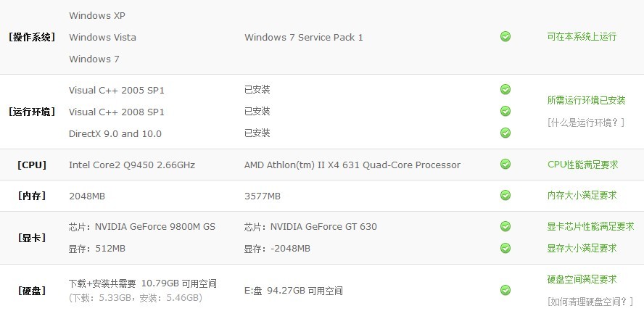Select the [操作系统] row label

click(x=32, y=37)
